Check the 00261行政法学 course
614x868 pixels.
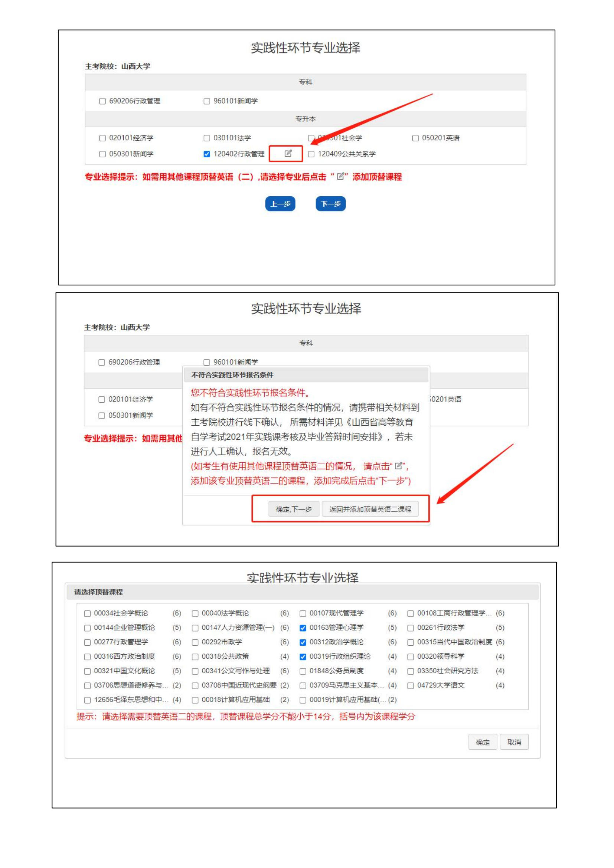pos(411,628)
